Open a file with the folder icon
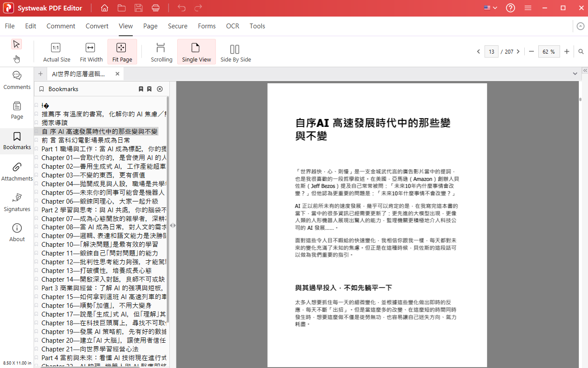Image resolution: width=588 pixels, height=368 pixels. point(122,8)
